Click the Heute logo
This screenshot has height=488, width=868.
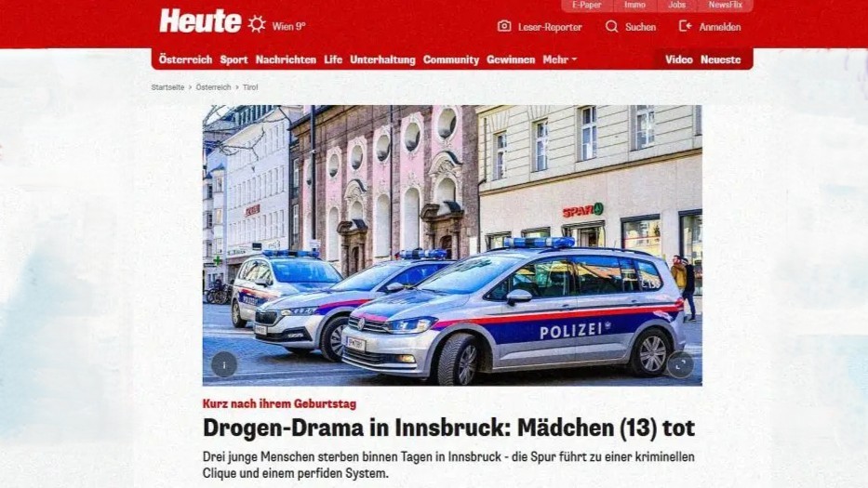pos(200,21)
